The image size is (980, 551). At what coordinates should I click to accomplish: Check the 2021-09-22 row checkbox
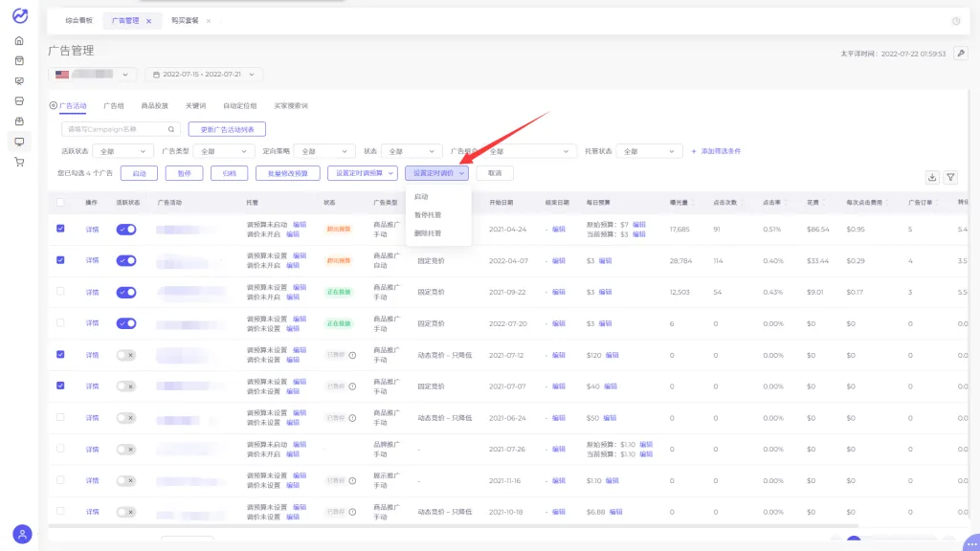click(60, 291)
